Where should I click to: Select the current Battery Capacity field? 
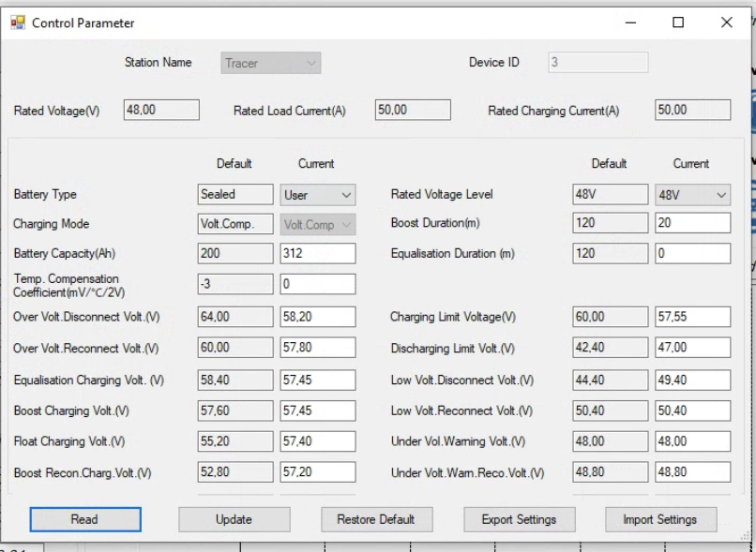(x=317, y=254)
